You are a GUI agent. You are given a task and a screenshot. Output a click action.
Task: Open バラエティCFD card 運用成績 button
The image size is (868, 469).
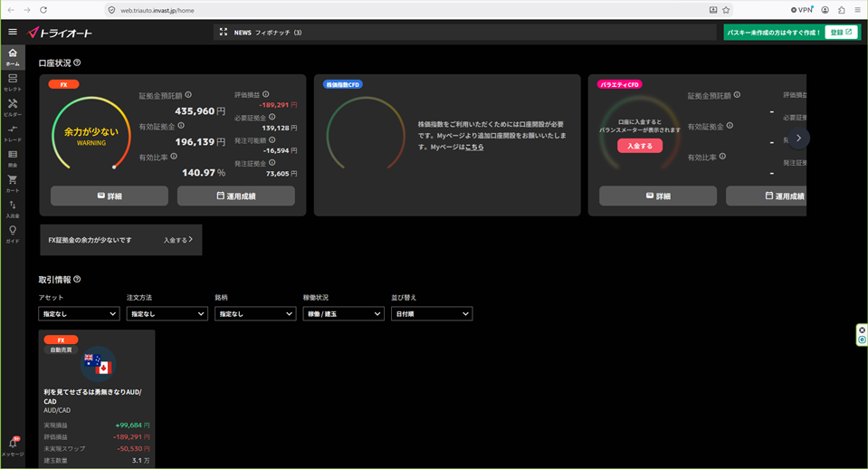point(766,196)
